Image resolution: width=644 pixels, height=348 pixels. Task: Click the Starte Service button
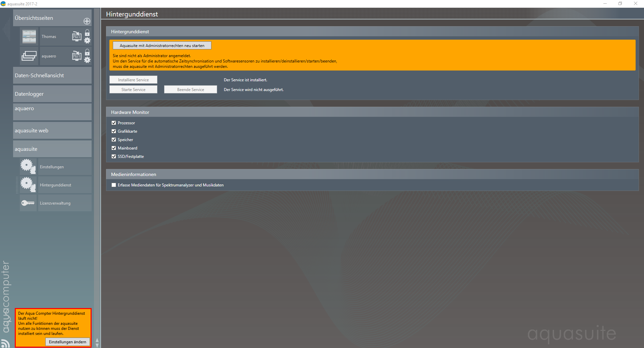133,90
